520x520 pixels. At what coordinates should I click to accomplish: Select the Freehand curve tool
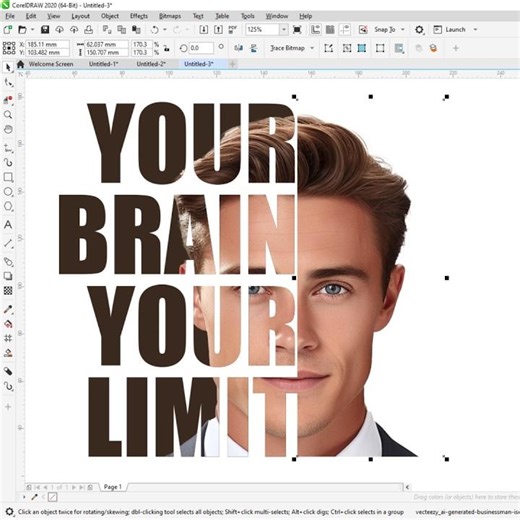click(8, 148)
